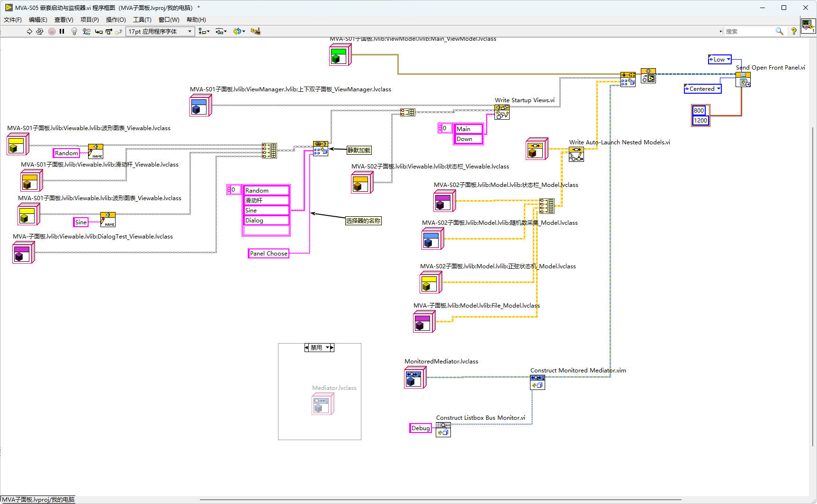
Task: Click the 搜索 search input field
Action: pyautogui.click(x=749, y=31)
